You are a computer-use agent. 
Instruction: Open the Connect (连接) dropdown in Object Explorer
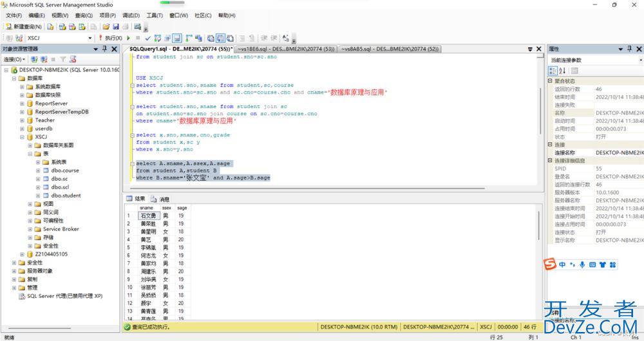tap(14, 59)
